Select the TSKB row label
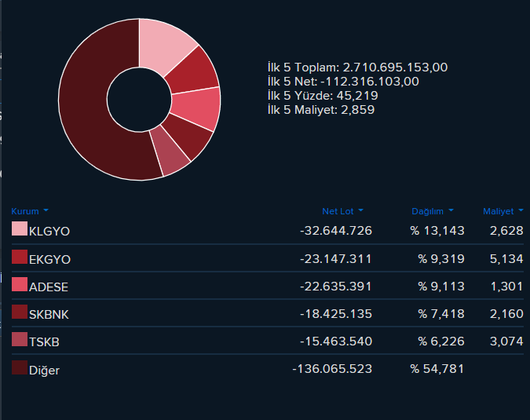 pyautogui.click(x=44, y=342)
